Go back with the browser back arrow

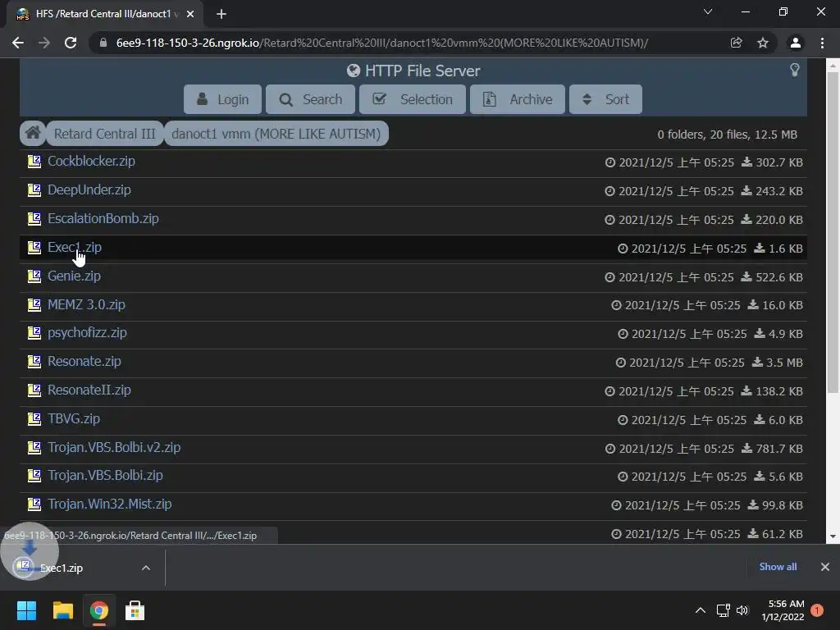(18, 43)
